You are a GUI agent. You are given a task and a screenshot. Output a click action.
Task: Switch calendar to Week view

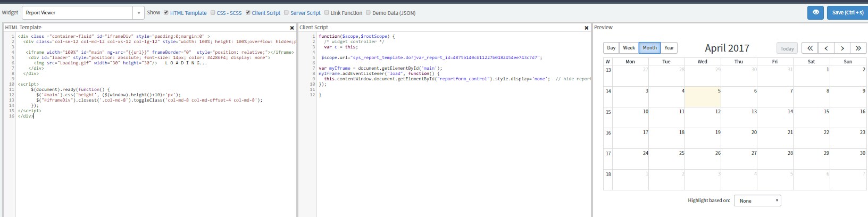(629, 48)
